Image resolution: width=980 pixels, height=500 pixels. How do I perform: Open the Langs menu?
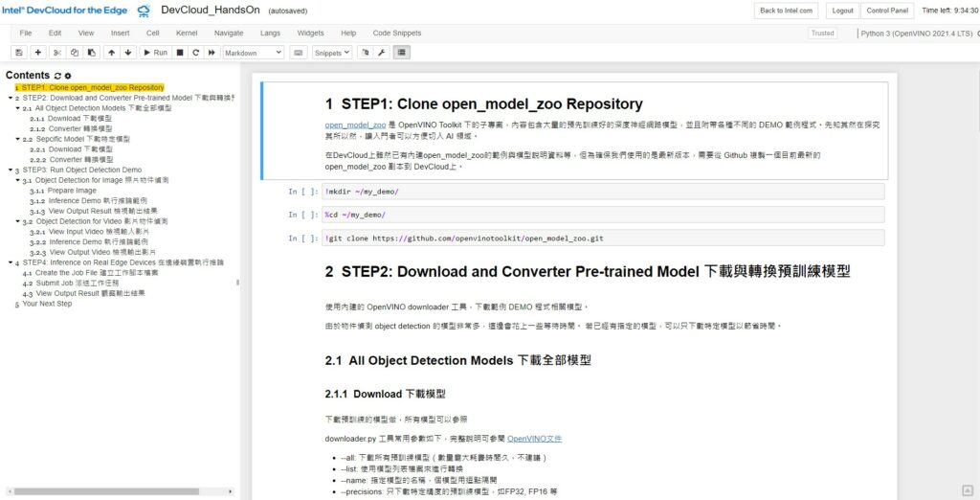pos(270,34)
